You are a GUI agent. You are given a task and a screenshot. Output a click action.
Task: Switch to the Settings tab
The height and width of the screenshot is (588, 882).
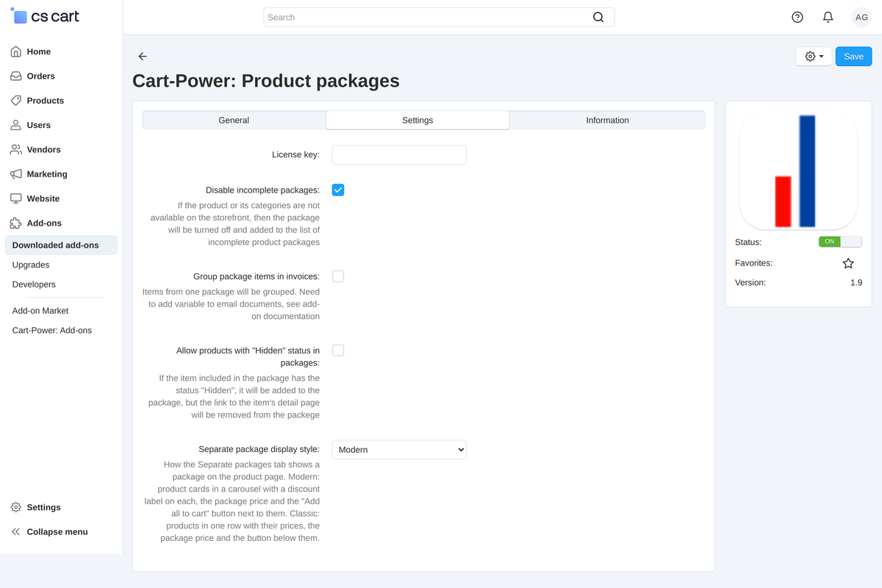coord(417,120)
